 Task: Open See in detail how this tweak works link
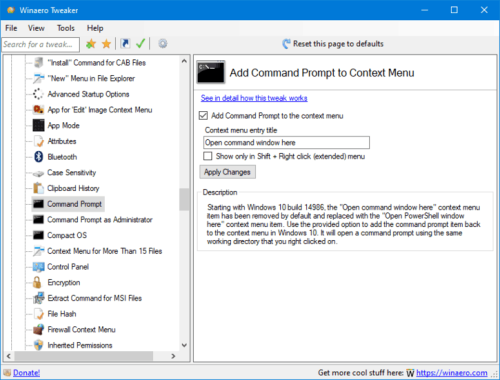(x=254, y=98)
